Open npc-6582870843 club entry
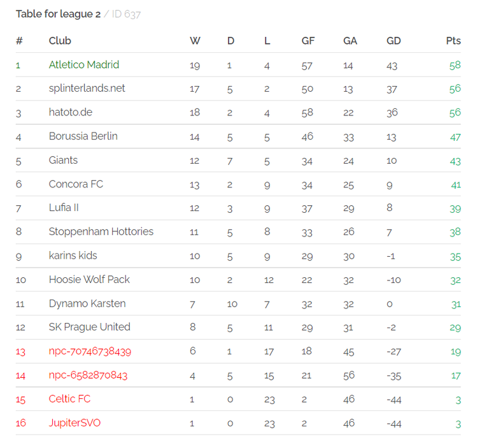The height and width of the screenshot is (448, 489). pos(88,375)
